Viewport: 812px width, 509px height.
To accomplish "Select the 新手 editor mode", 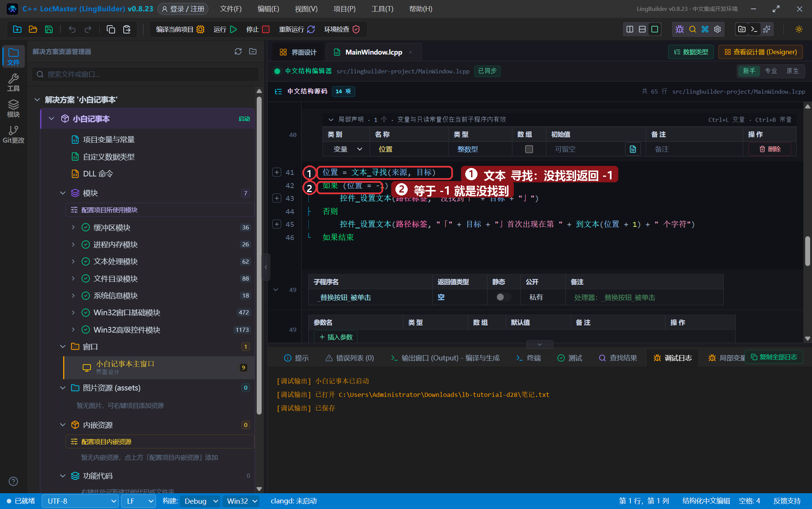I will tap(749, 71).
